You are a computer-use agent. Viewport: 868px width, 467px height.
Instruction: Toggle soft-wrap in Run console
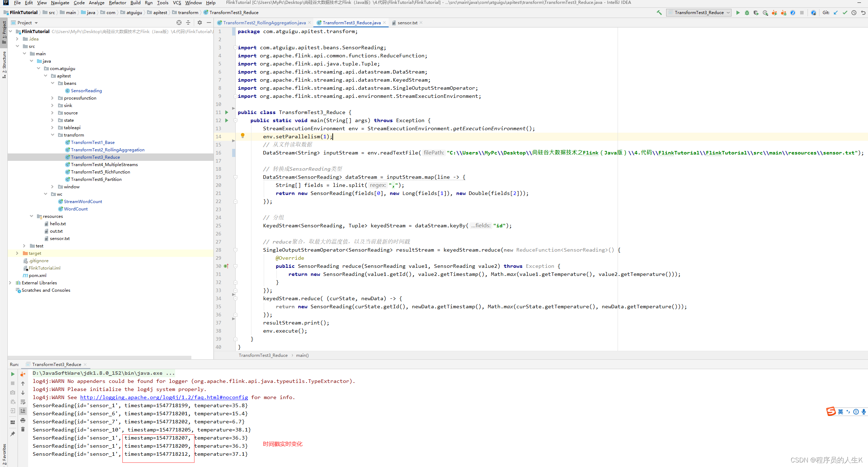click(23, 402)
